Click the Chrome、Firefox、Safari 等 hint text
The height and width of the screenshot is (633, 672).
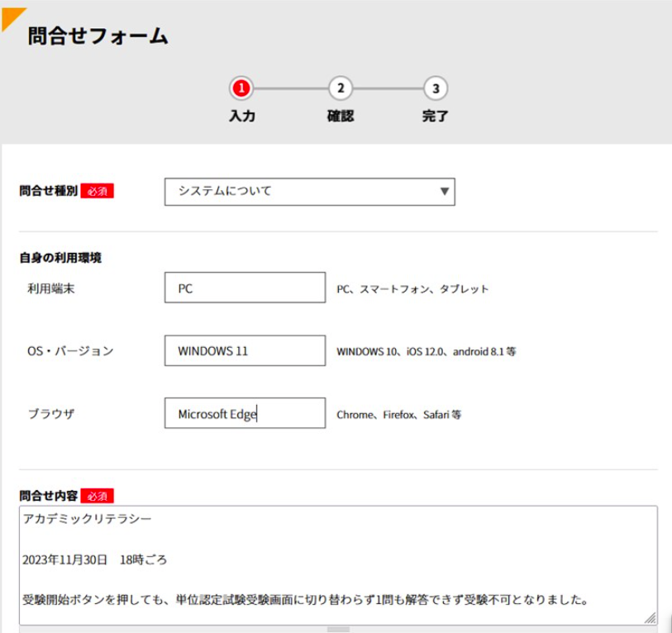398,414
